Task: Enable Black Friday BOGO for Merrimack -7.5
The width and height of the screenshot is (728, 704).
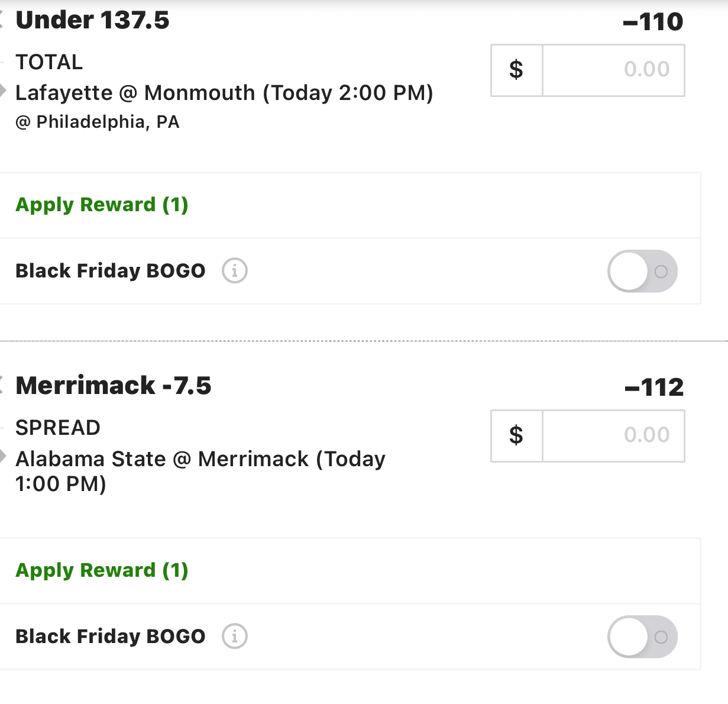Action: tap(642, 637)
